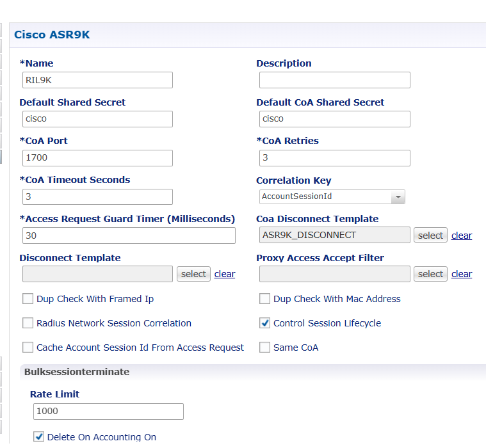
Task: Click the CoA Port field showing 1700
Action: click(97, 158)
